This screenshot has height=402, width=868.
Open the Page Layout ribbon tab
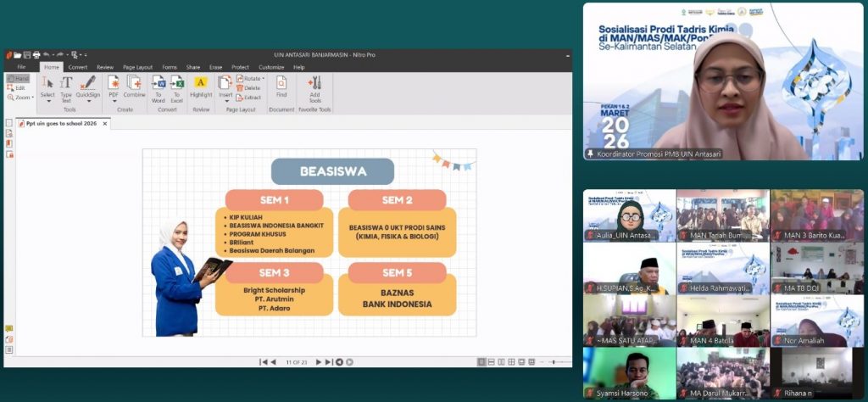click(x=138, y=67)
